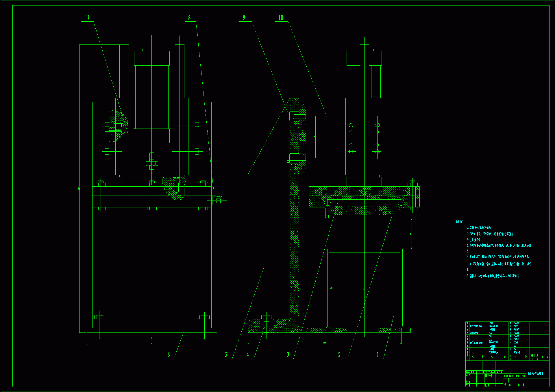The image size is (555, 392).
Task: Click technical requirement note number 7
Action: pyautogui.click(x=493, y=276)
